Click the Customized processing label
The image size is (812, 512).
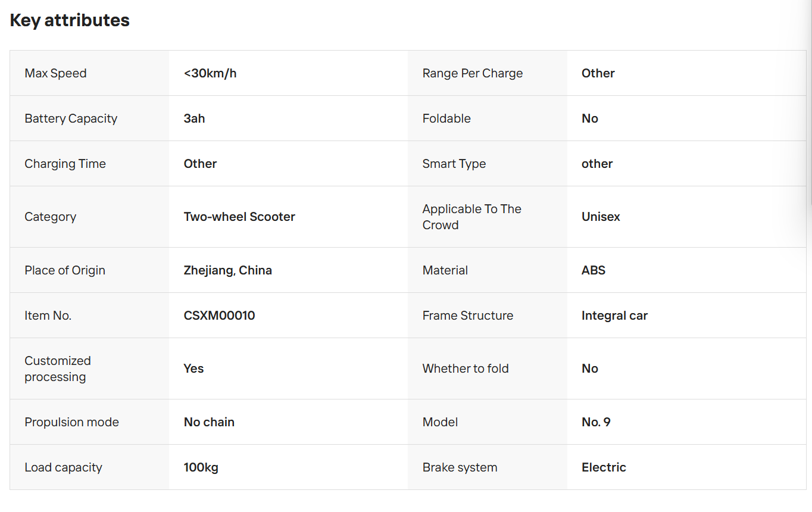tap(58, 369)
